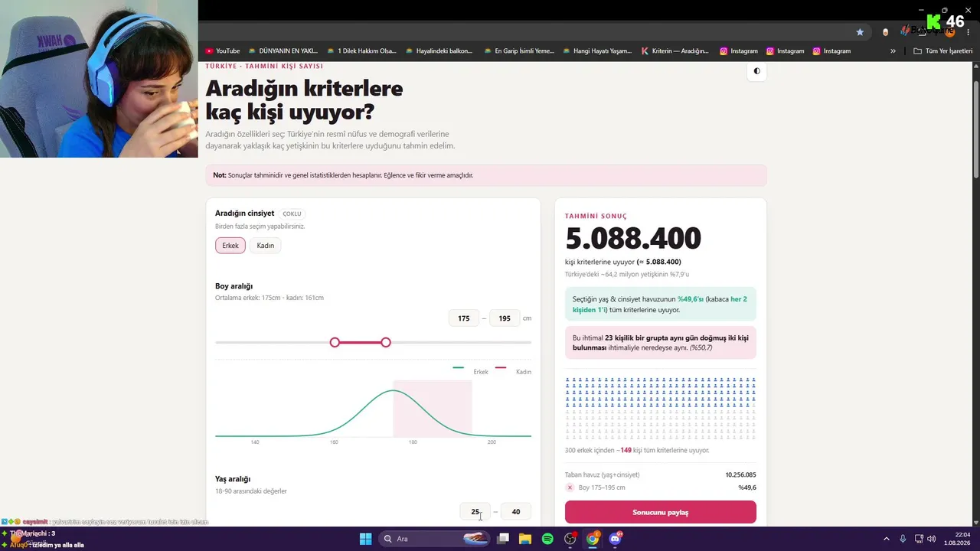Open the 'Tüm Yer İşaretleri' folder
The width and height of the screenshot is (980, 551).
click(x=942, y=51)
